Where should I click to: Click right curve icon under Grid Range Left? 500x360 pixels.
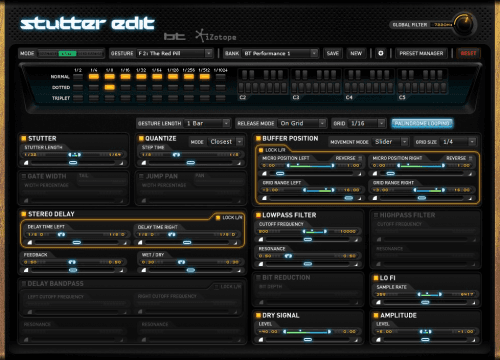(x=359, y=198)
